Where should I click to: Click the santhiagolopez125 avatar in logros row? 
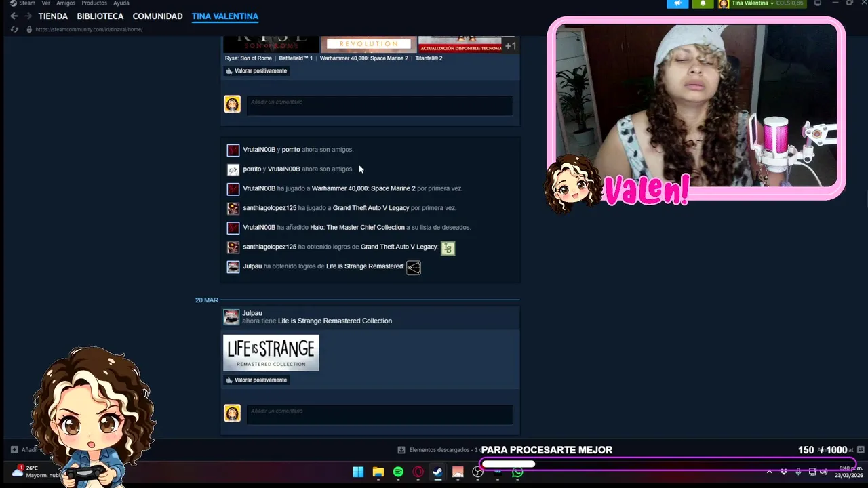click(x=233, y=247)
